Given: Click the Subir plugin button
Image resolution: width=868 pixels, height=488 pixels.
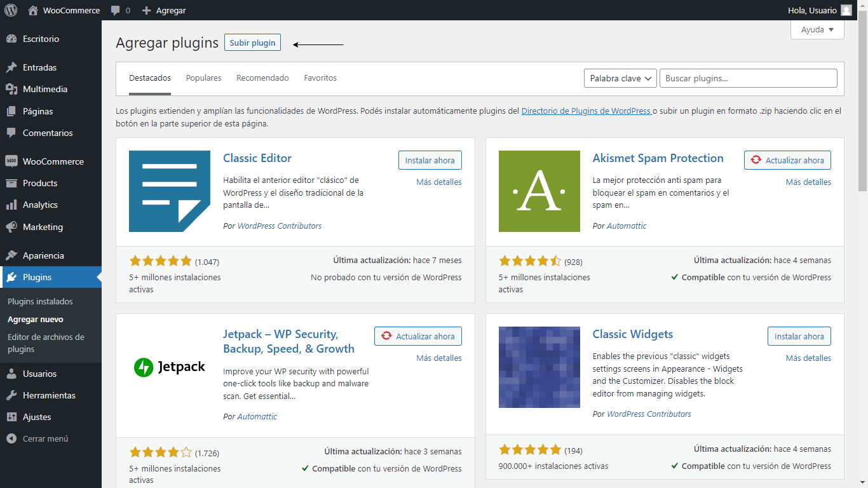Looking at the screenshot, I should coord(252,43).
